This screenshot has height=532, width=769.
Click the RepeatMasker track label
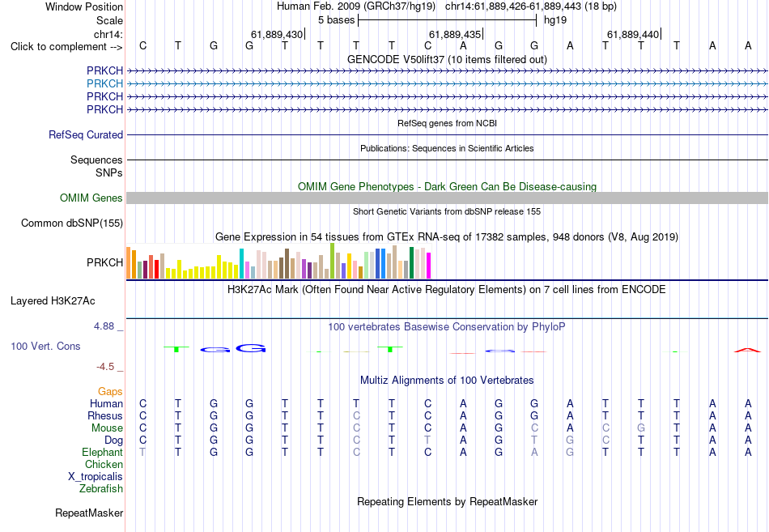click(x=89, y=513)
